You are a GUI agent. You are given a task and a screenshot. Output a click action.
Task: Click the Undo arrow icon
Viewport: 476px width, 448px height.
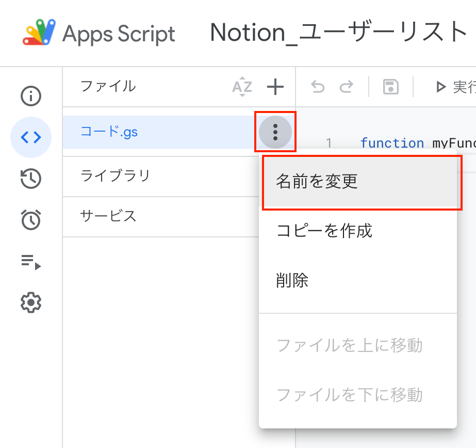pyautogui.click(x=318, y=87)
